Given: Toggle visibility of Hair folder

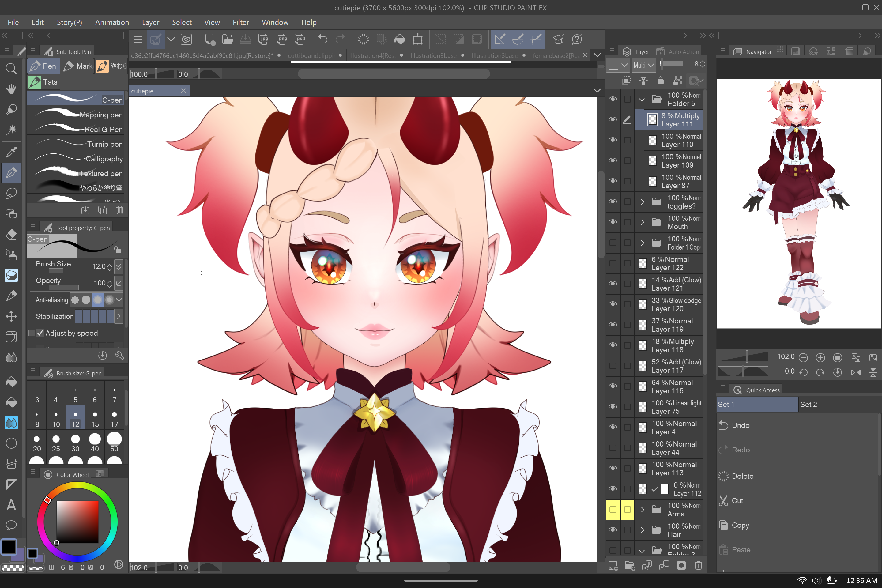Looking at the screenshot, I should coord(613,530).
